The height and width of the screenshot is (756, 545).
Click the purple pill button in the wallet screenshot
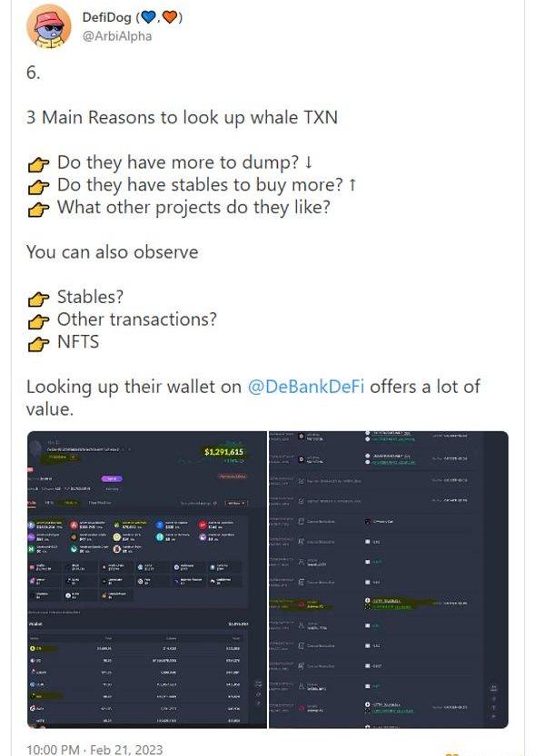pyautogui.click(x=112, y=479)
